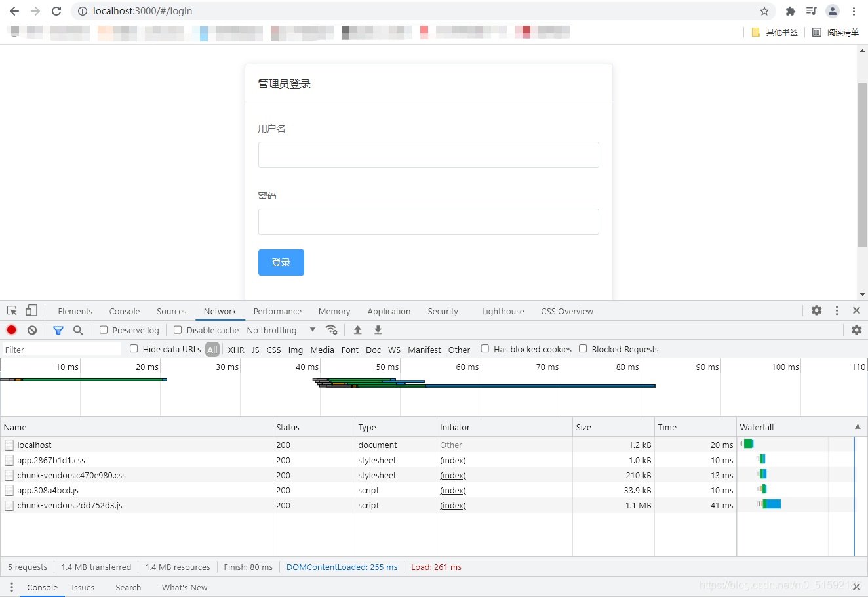Filter requests by CSS type
868x597 pixels.
pyautogui.click(x=274, y=350)
